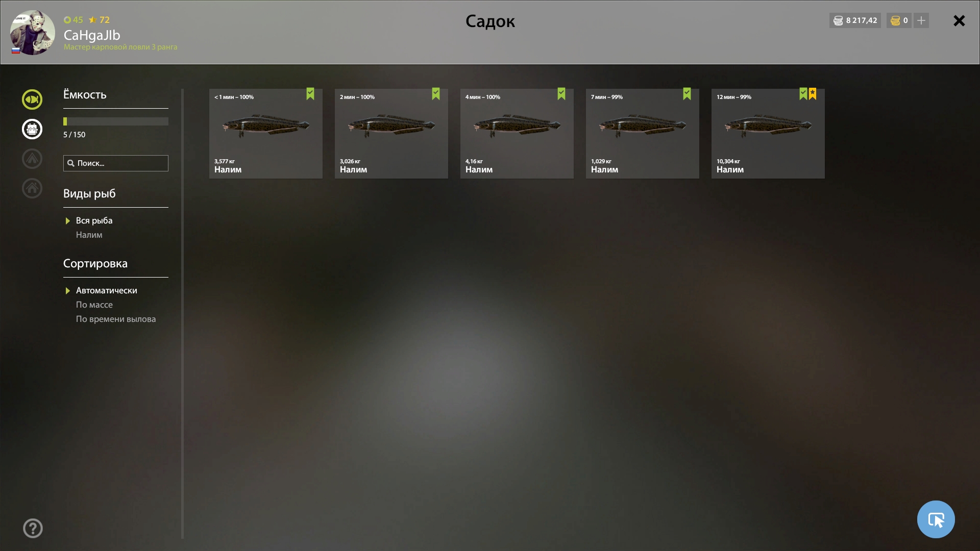Sort by По массе
980x551 pixels.
94,305
